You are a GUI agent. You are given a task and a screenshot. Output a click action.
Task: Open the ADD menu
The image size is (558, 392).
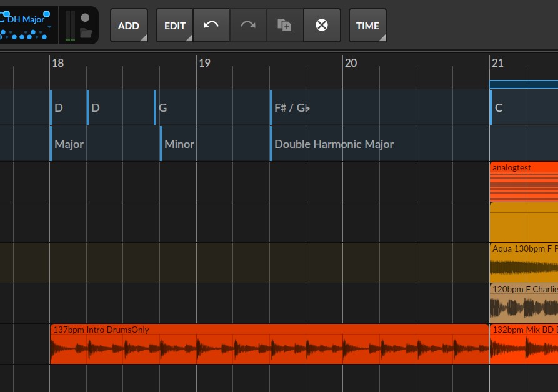(129, 26)
